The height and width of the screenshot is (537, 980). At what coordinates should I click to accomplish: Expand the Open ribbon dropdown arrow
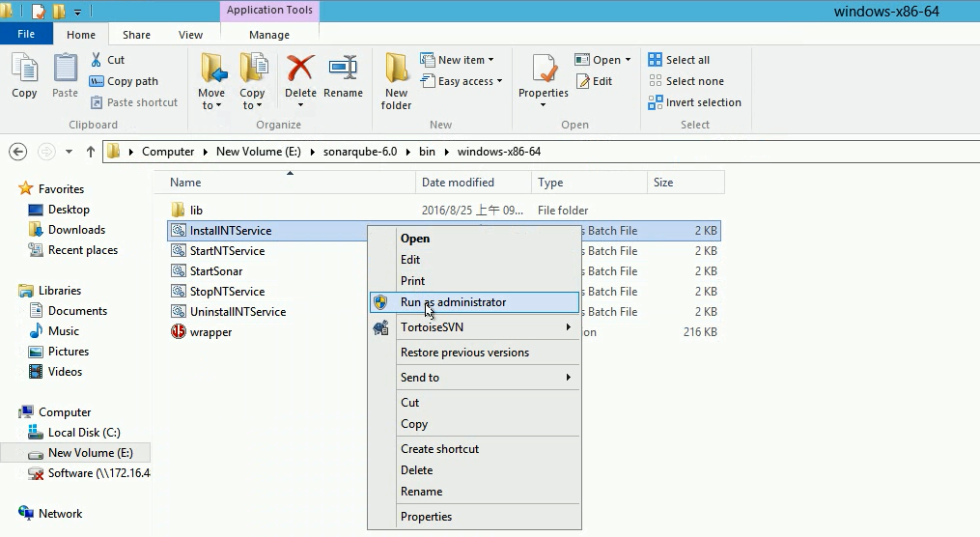tap(629, 60)
